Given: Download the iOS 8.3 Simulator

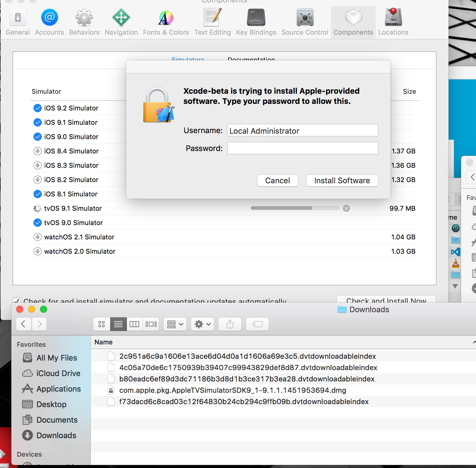Looking at the screenshot, I should pos(37,165).
